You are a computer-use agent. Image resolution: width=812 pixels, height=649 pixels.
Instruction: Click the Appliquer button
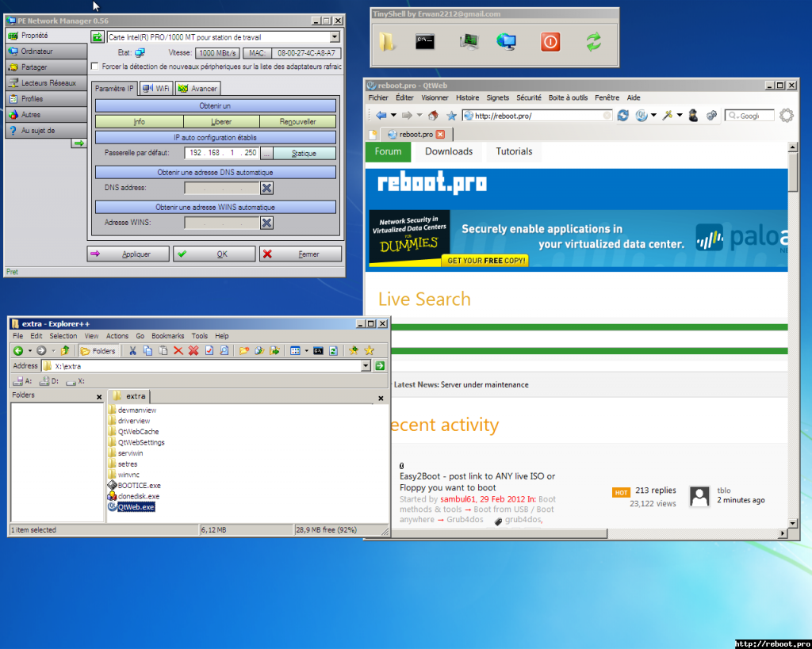click(129, 254)
